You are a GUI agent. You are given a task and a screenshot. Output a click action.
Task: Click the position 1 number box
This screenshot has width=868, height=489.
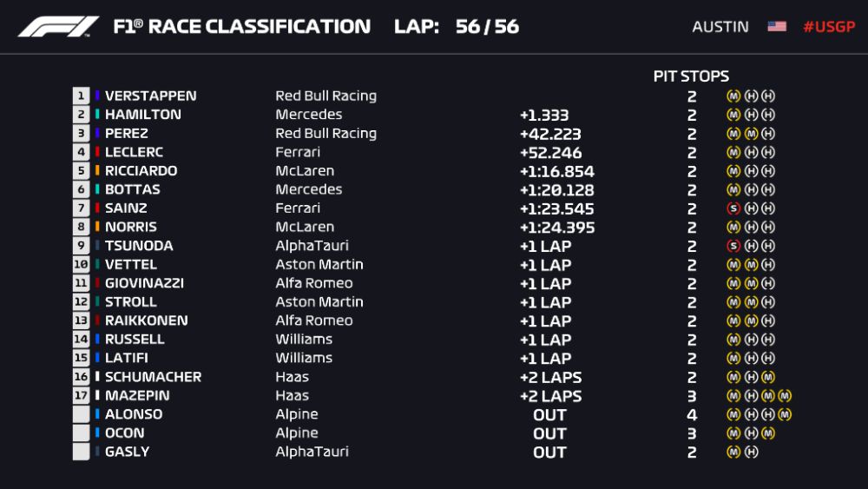tap(82, 96)
